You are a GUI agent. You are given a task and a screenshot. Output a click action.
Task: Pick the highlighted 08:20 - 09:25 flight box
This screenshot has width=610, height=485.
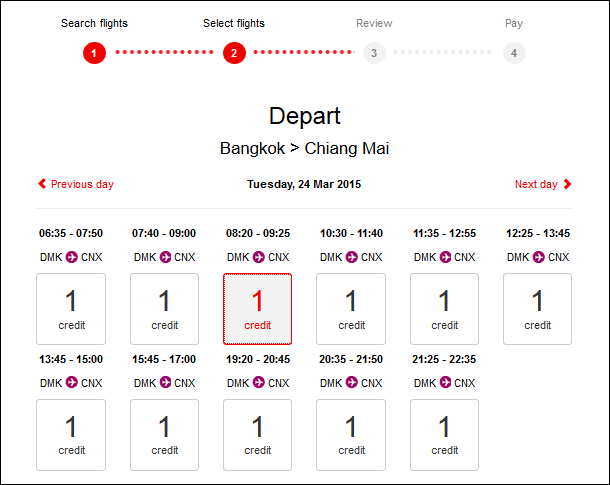coord(258,309)
